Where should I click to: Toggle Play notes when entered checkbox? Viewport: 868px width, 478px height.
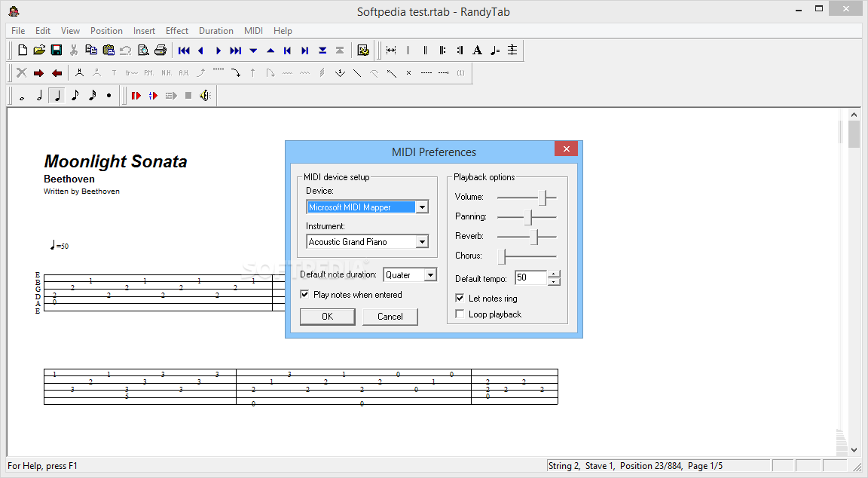tap(304, 294)
